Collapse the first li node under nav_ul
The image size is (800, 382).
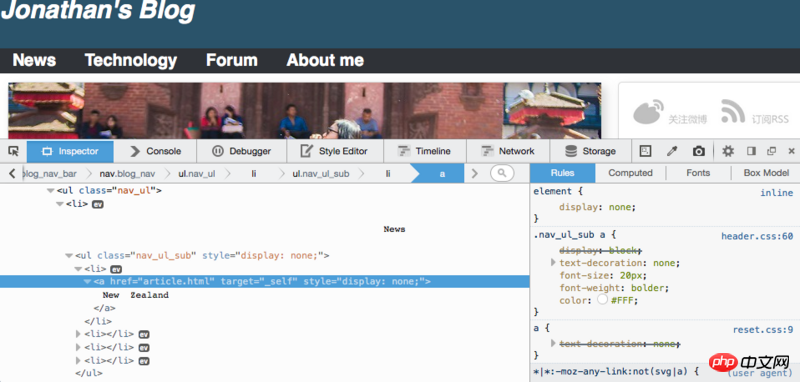[60, 204]
